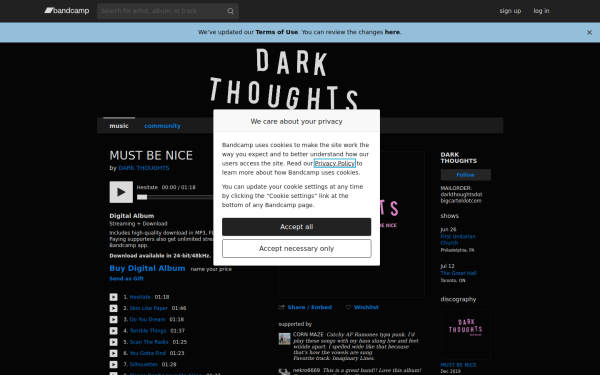Click Send as Gift
The image size is (600, 375).
coord(127,279)
